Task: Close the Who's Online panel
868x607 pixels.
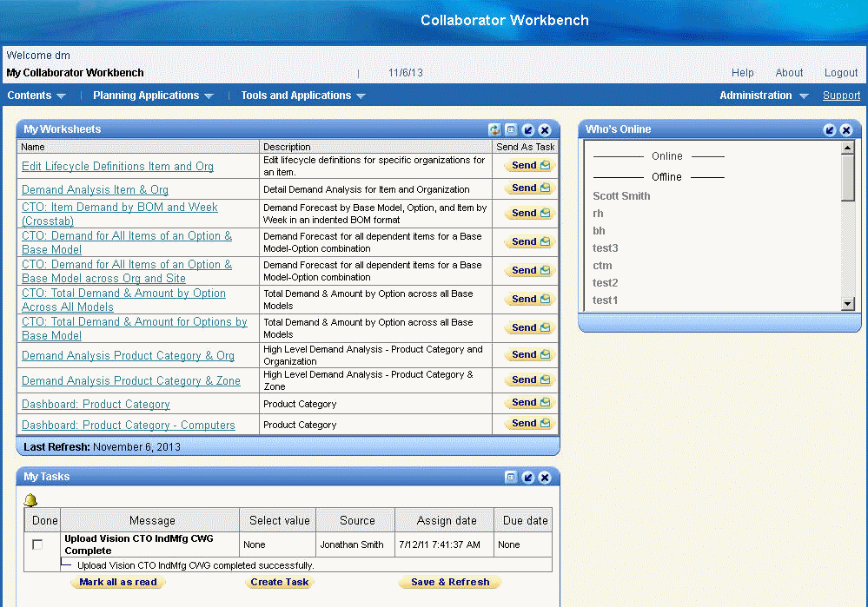Action: pyautogui.click(x=846, y=129)
